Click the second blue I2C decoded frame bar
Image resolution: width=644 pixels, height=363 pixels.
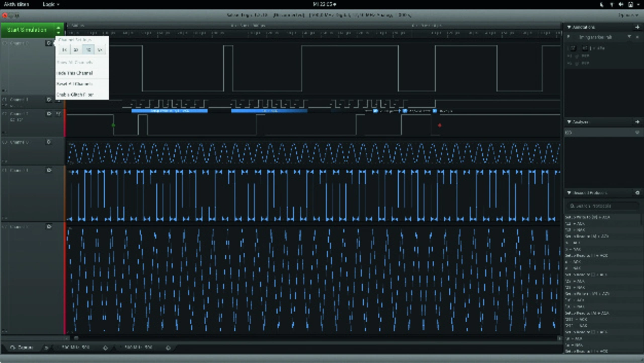coord(269,110)
